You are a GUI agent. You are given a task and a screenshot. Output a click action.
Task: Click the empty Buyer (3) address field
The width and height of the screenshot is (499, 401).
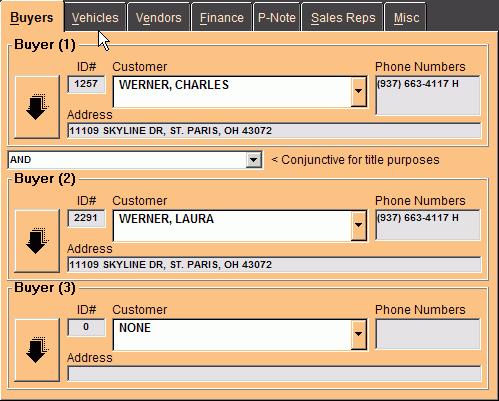click(x=274, y=373)
